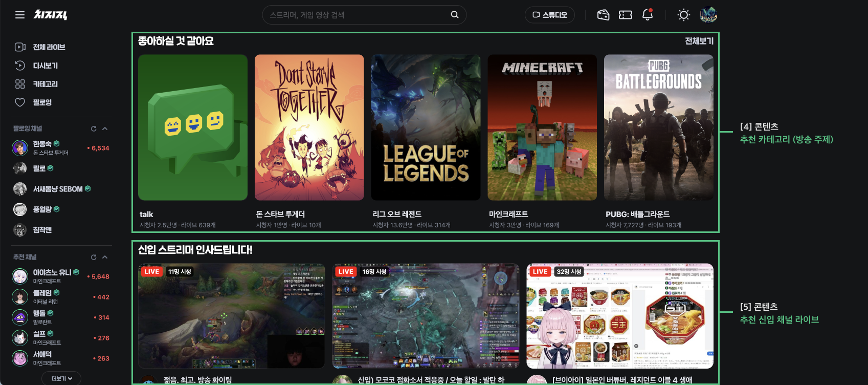Collapse the 팔로잉 채널 section
The image size is (868, 385).
[x=105, y=129]
